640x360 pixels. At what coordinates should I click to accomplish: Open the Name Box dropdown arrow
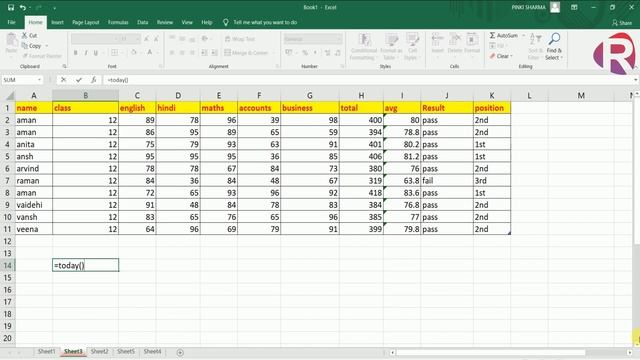tap(39, 80)
